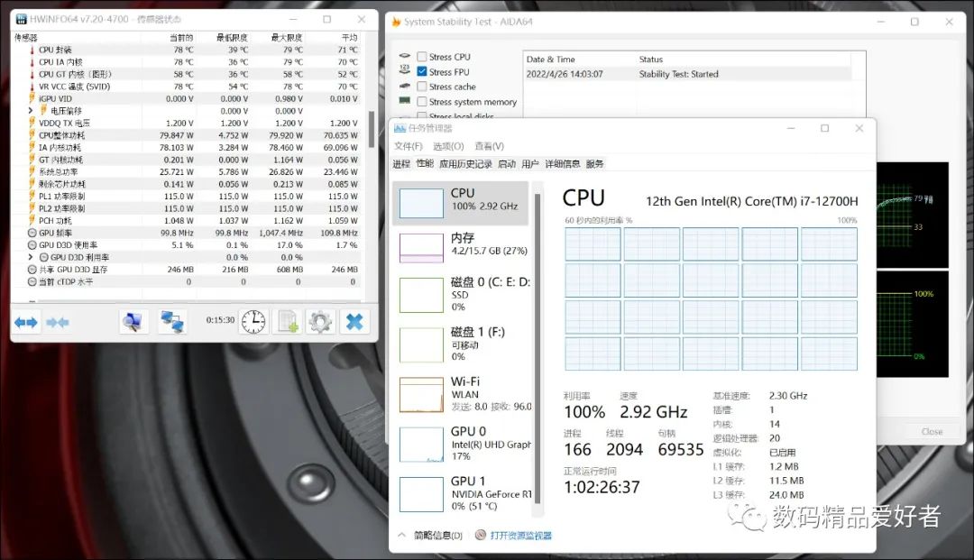Click Task Manager title bar app icon

pyautogui.click(x=400, y=128)
